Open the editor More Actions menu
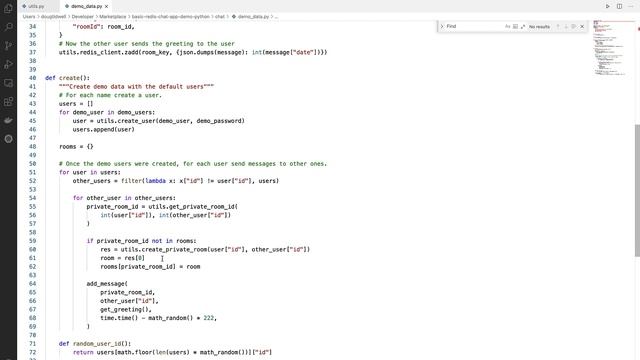Viewport: 640px width, 360px height. 631,6
